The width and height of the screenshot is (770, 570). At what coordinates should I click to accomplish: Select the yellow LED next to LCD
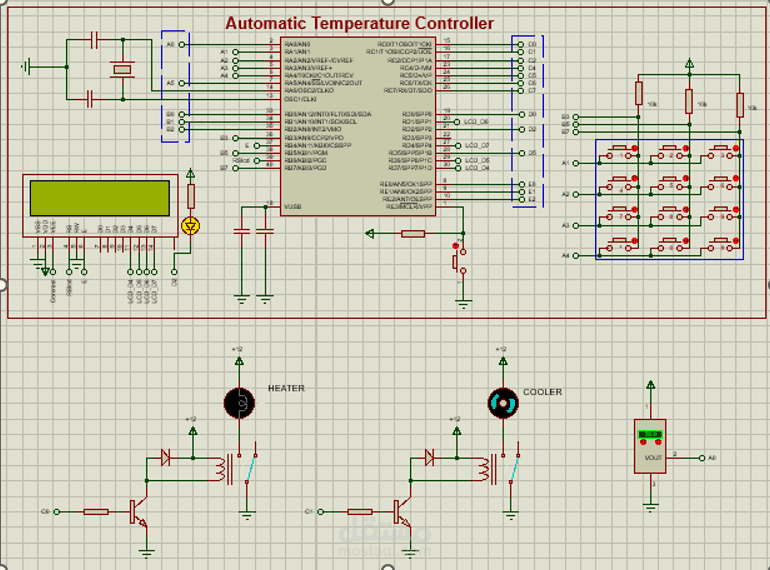coord(191,226)
